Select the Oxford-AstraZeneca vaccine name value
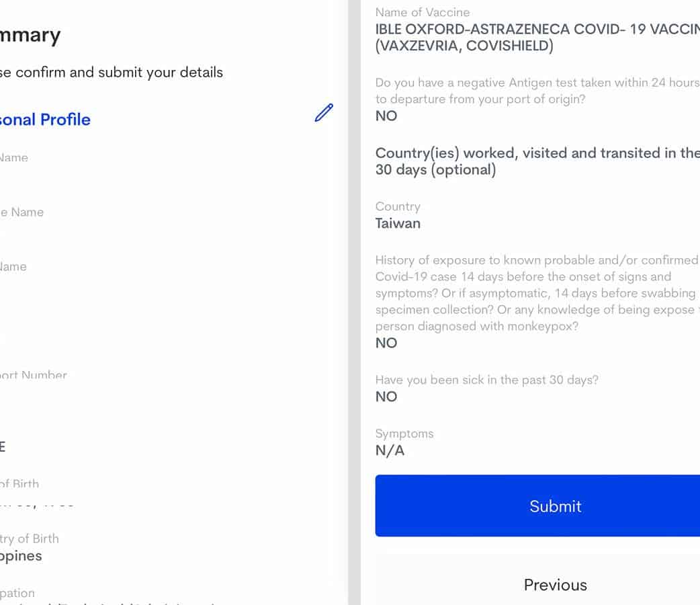Image resolution: width=700 pixels, height=605 pixels. coord(536,38)
